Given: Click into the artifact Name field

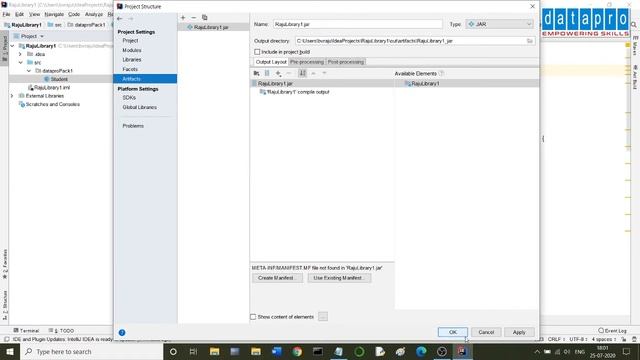Looking at the screenshot, I should [x=358, y=24].
